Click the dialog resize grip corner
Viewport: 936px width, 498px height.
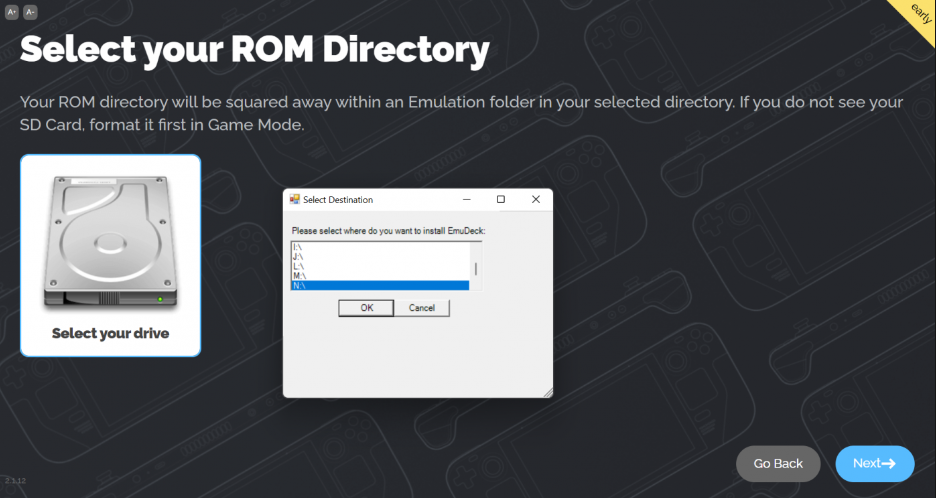coord(548,392)
